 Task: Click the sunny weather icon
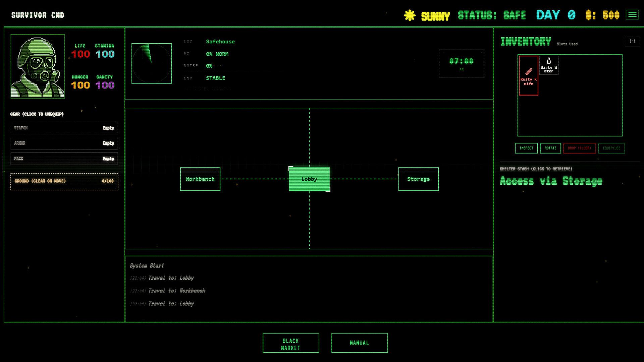coord(410,15)
